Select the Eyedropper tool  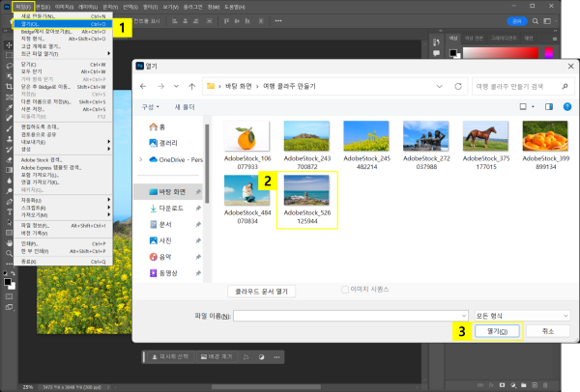coord(9,107)
